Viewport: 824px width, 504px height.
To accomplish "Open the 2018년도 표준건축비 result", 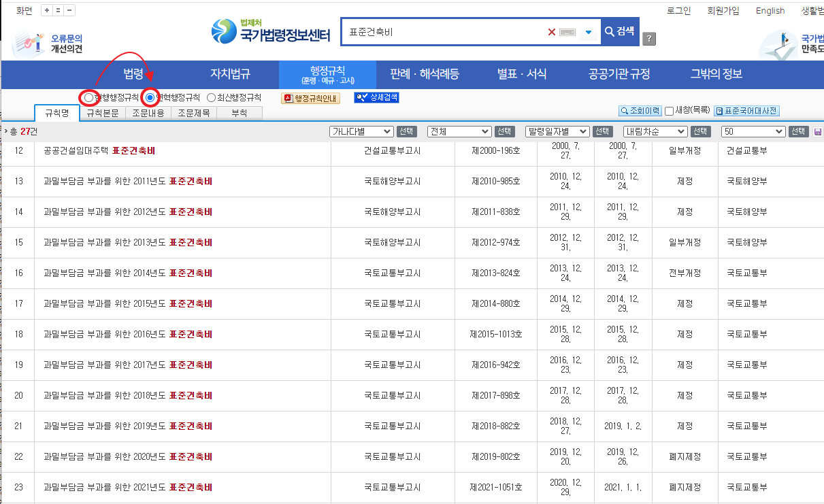I will (x=128, y=395).
